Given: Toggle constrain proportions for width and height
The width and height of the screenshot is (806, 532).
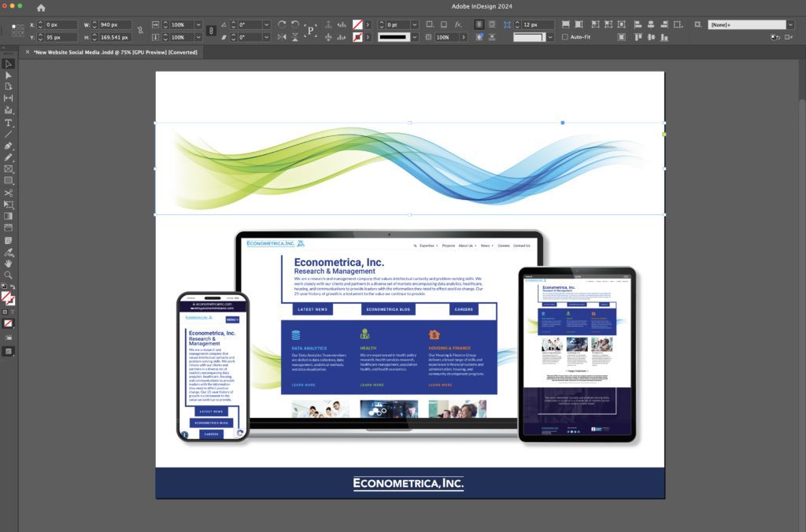Looking at the screenshot, I should [x=140, y=31].
